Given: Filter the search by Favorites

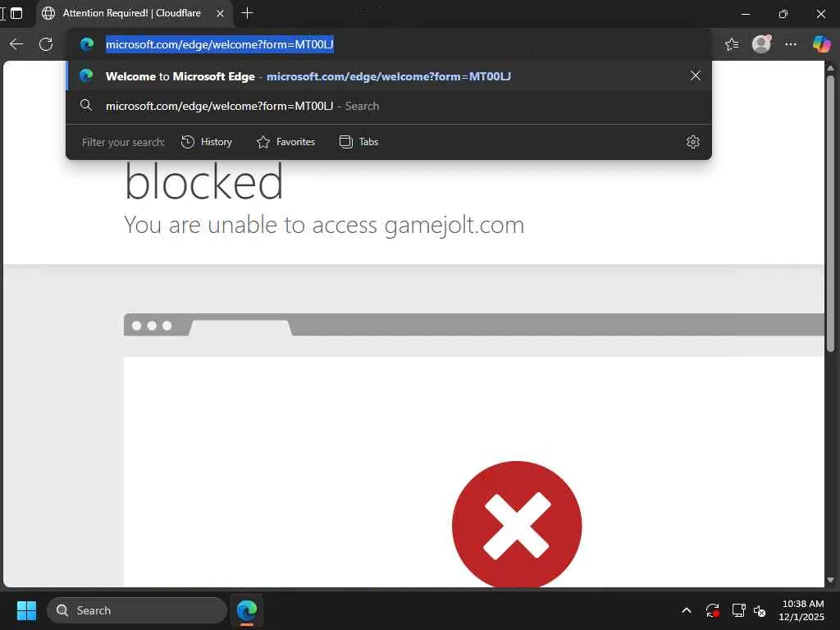Looking at the screenshot, I should 286,142.
